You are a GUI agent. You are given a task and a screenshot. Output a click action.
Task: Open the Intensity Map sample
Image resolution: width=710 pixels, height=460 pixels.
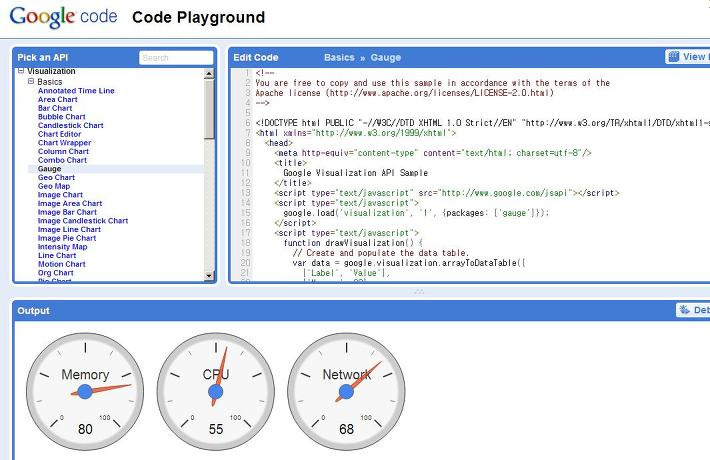62,247
